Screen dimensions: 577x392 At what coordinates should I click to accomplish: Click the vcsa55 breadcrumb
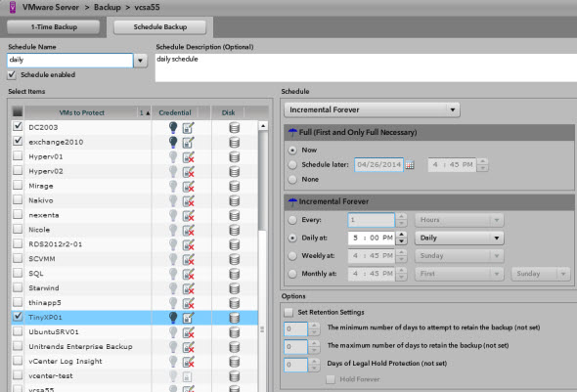coord(148,7)
